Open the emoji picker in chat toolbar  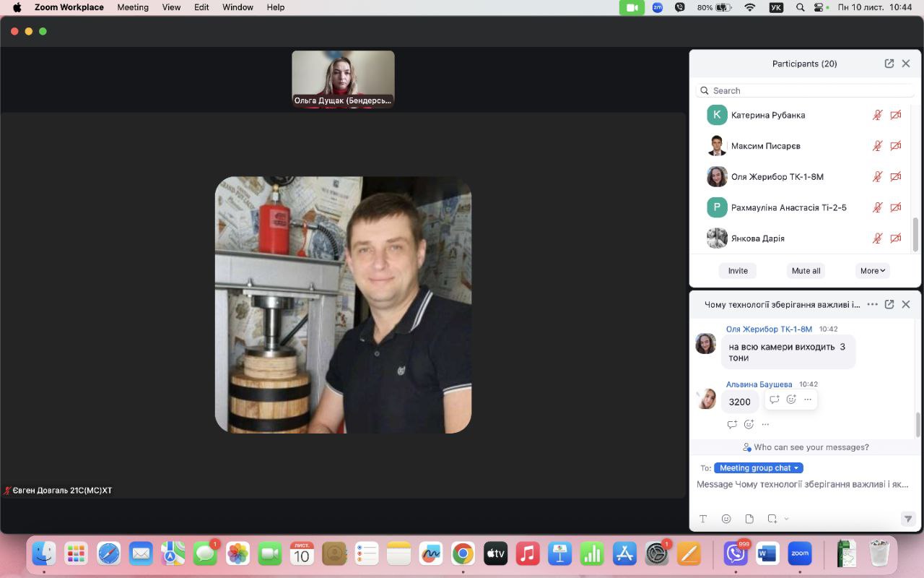coord(726,519)
